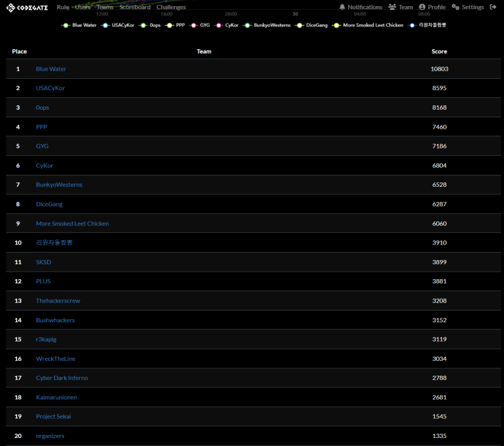Click the Notifications bell icon
This screenshot has height=446, width=504.
click(x=342, y=7)
